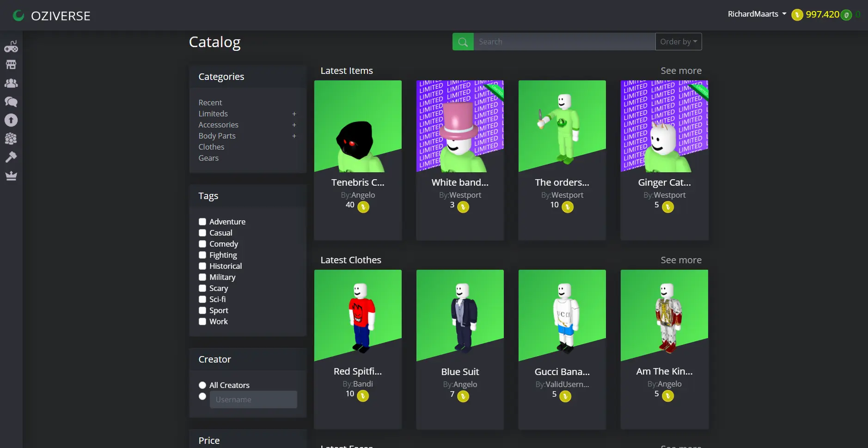Click the hammer icon in the sidebar
The width and height of the screenshot is (868, 448).
click(11, 157)
